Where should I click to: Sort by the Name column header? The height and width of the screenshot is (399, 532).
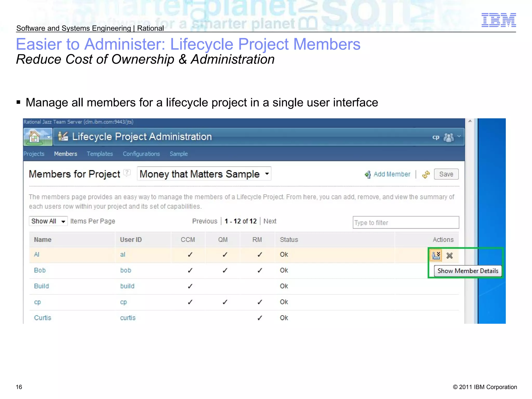43,240
